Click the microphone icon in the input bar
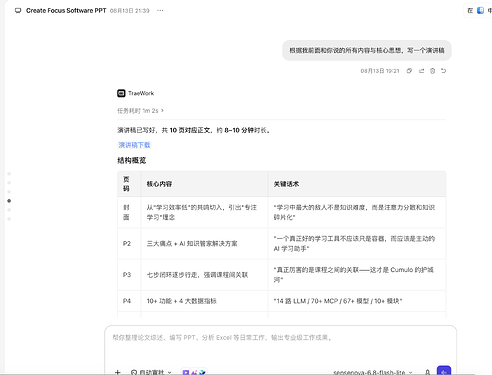492x375 pixels. pyautogui.click(x=427, y=372)
